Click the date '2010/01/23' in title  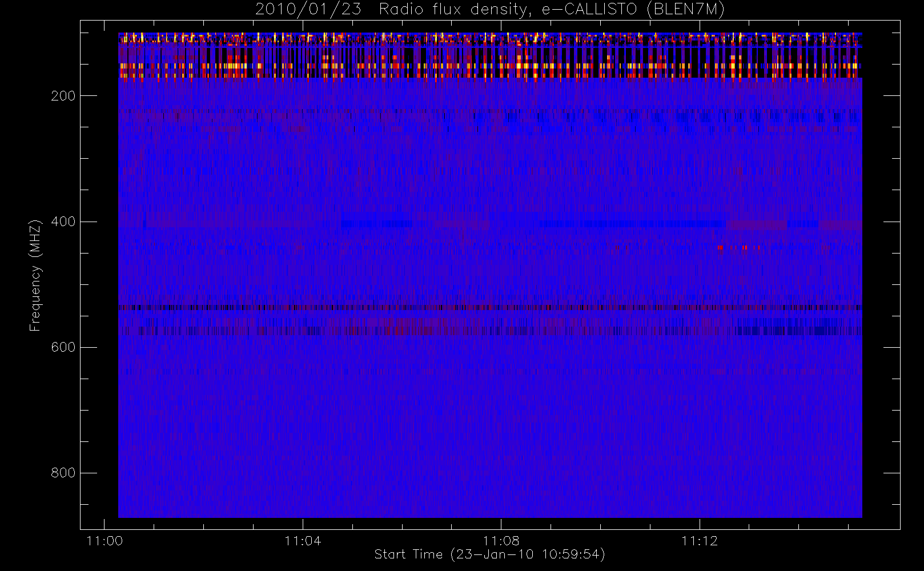308,10
